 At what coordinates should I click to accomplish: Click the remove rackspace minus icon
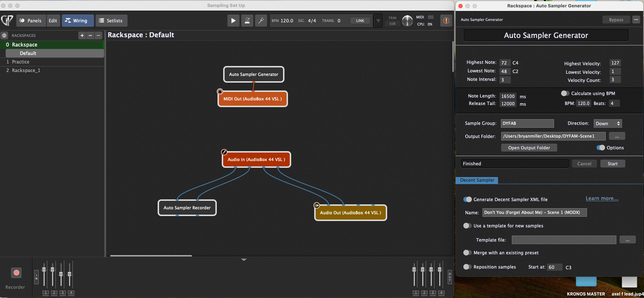tap(90, 35)
